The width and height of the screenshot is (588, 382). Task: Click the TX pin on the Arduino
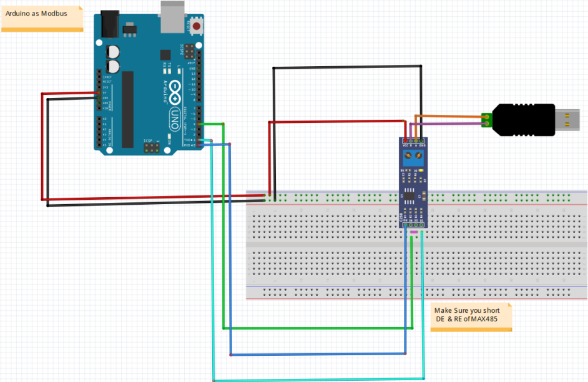[x=198, y=140]
